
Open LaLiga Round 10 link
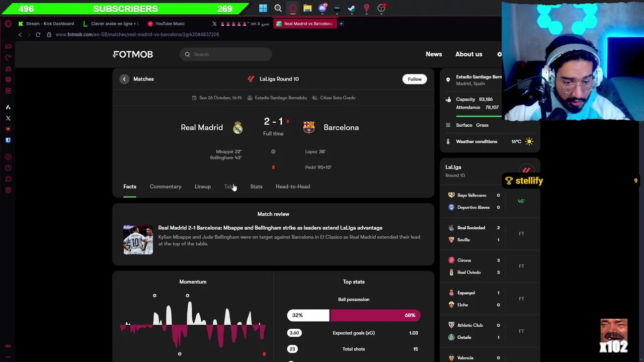click(279, 79)
